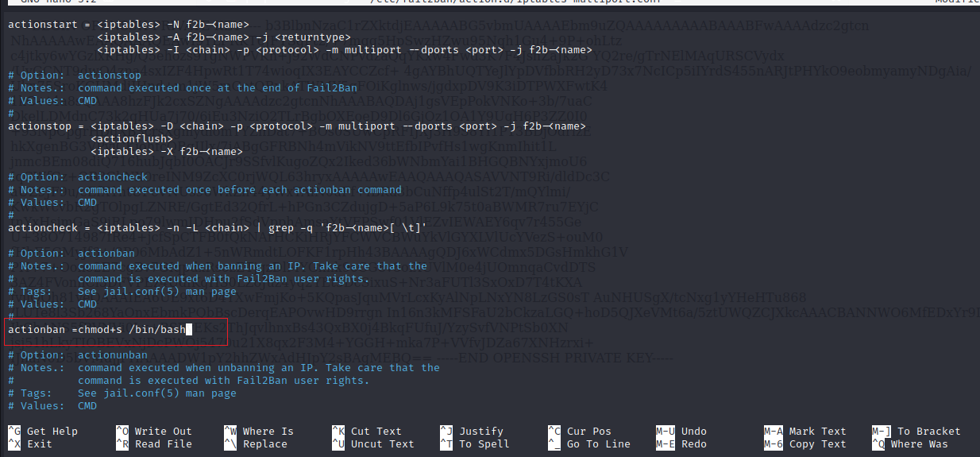Select the Mark Text shortcut
The height and width of the screenshot is (457, 980).
tap(817, 431)
